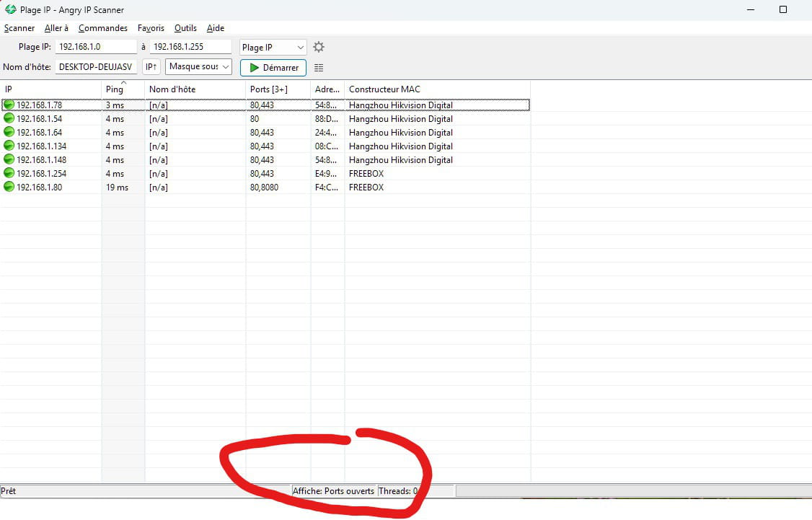Screen dimensions: 812x520
Task: Click the select fetchers columns icon
Action: coord(319,68)
